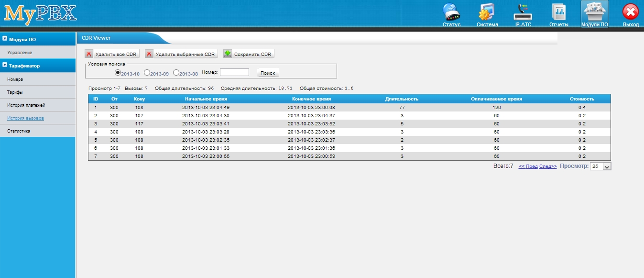The height and width of the screenshot is (278, 644).
Task: Select the 2013-09 radio button
Action: (x=147, y=73)
